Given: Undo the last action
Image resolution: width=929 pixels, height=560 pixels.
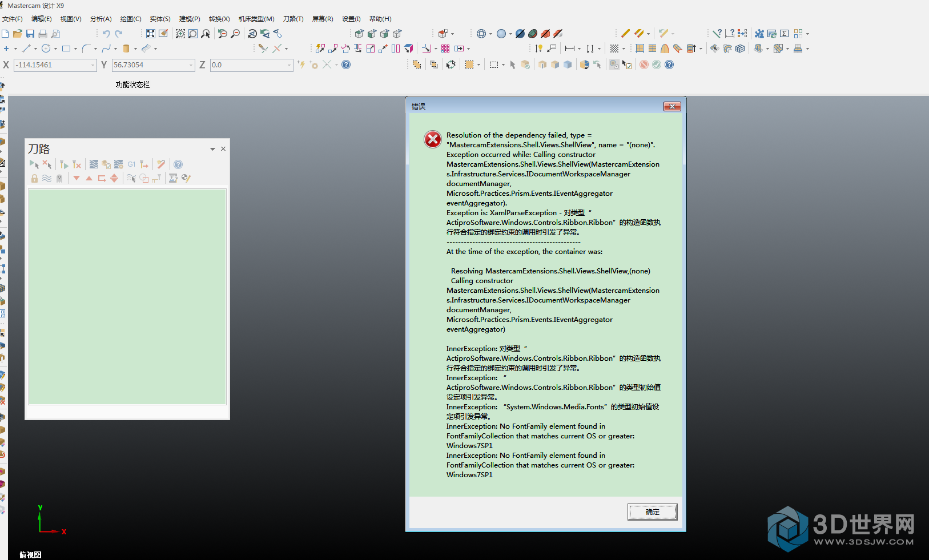Looking at the screenshot, I should pyautogui.click(x=106, y=34).
